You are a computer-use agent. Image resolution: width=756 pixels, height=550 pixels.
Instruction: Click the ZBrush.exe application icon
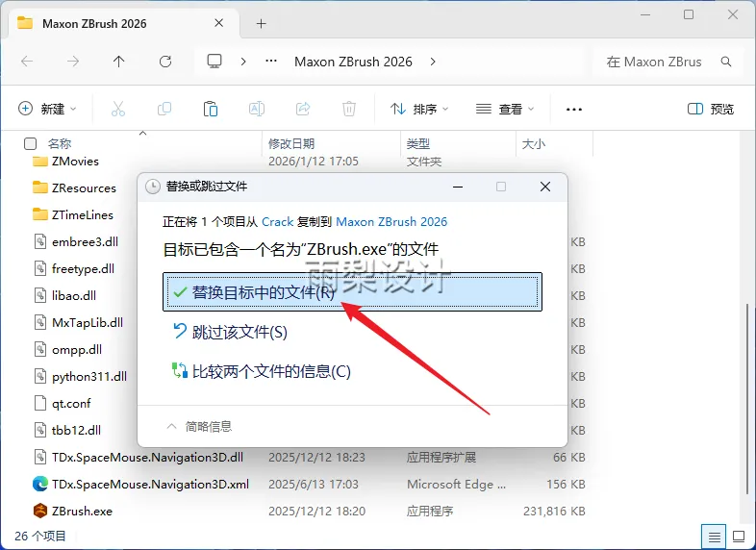click(x=40, y=511)
